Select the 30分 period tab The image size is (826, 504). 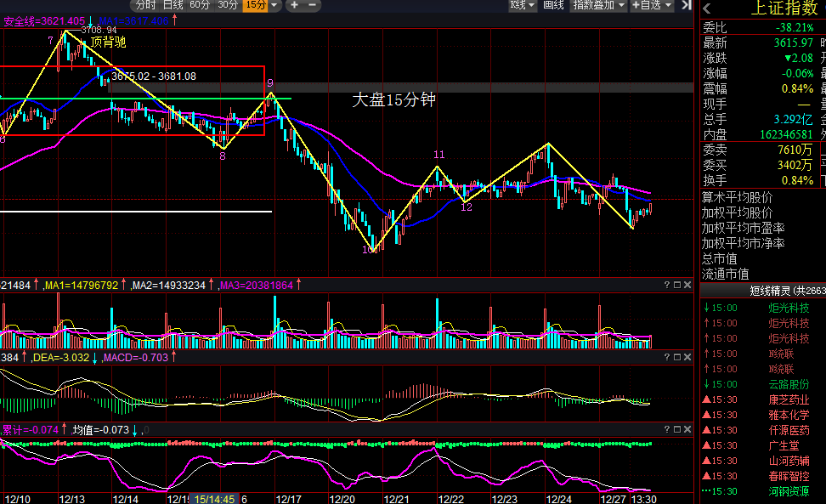(228, 5)
